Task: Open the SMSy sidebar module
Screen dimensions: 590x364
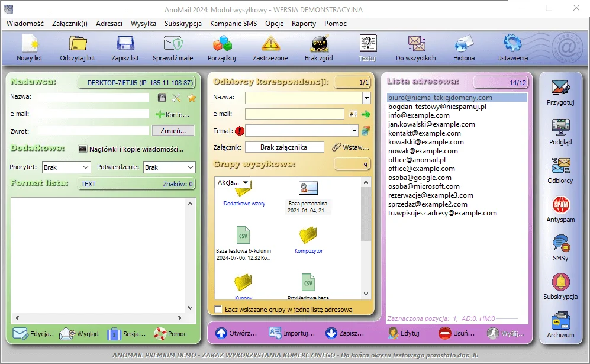Action: tap(560, 248)
